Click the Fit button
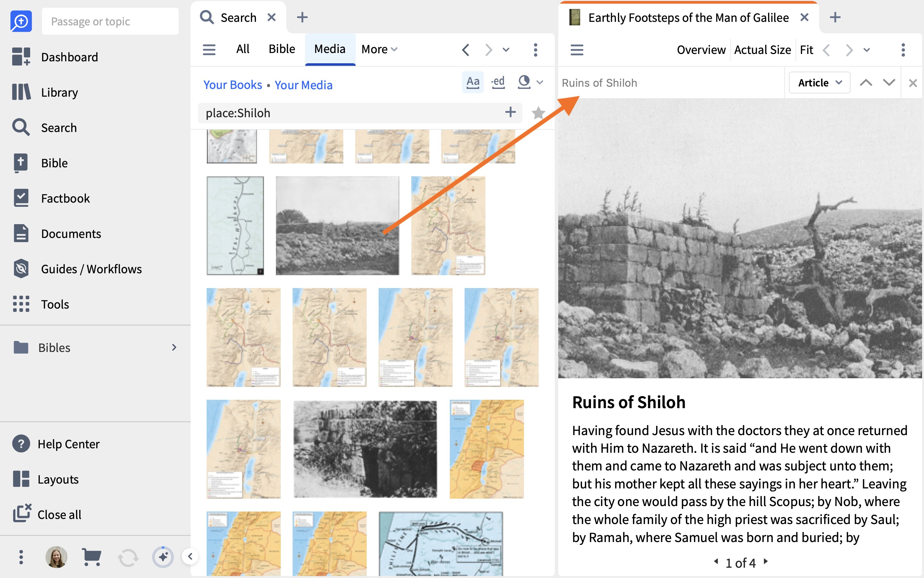The width and height of the screenshot is (924, 578). click(806, 50)
